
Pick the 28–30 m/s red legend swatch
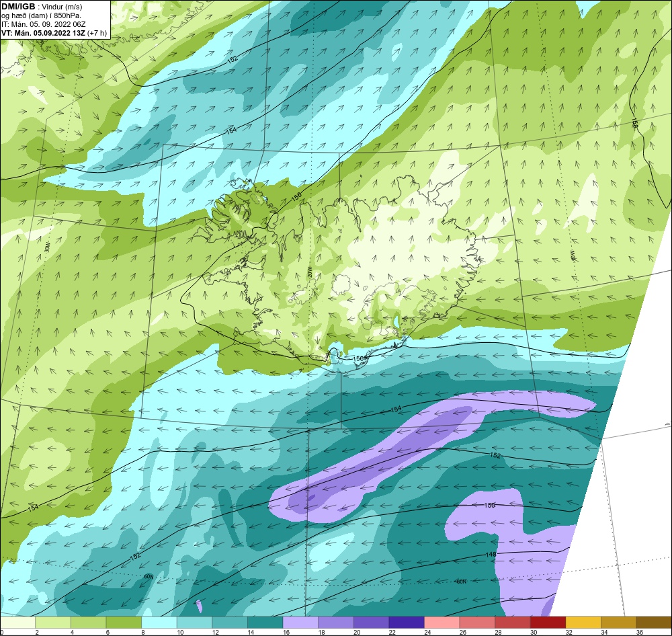pos(513,623)
